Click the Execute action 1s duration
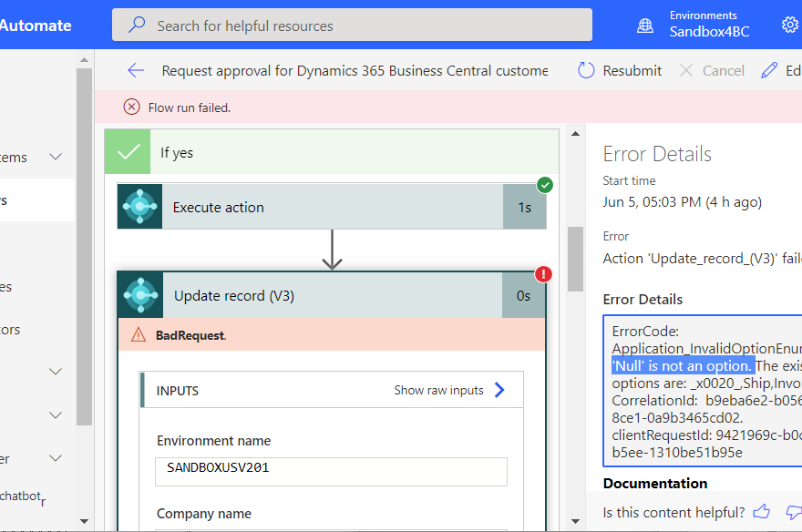The height and width of the screenshot is (532, 802). tap(525, 207)
